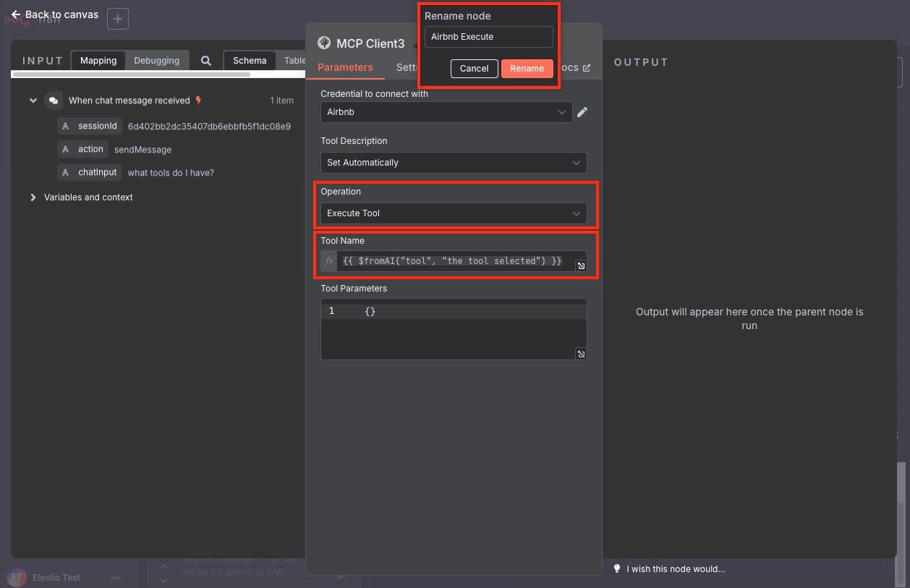
Task: Click the 1 item count label
Action: pos(282,101)
